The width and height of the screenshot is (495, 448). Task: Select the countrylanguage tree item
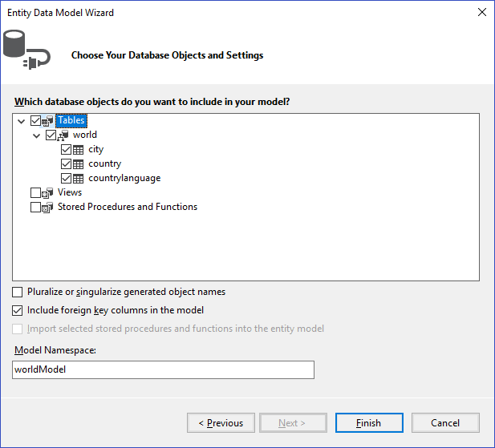coord(124,179)
